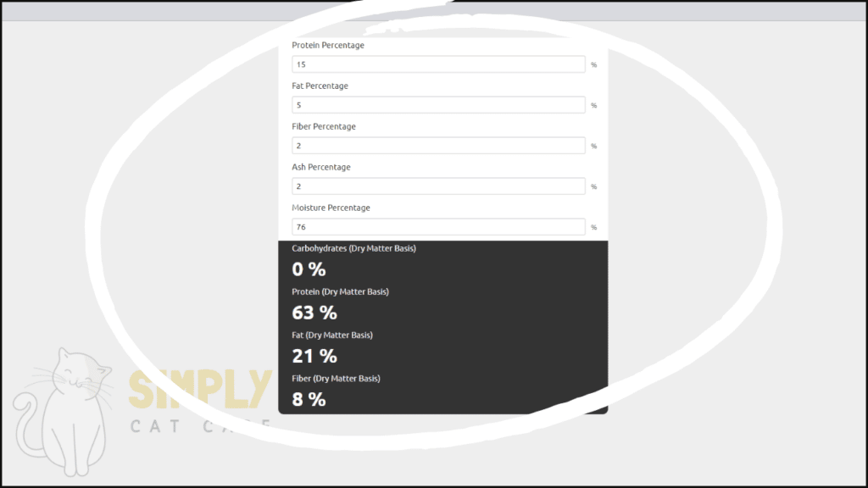This screenshot has height=488, width=868.
Task: Click the Fat Percentage label
Action: [320, 86]
